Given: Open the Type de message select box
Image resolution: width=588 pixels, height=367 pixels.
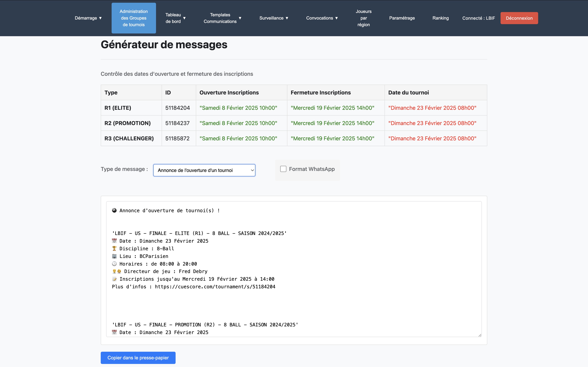Looking at the screenshot, I should pyautogui.click(x=204, y=170).
